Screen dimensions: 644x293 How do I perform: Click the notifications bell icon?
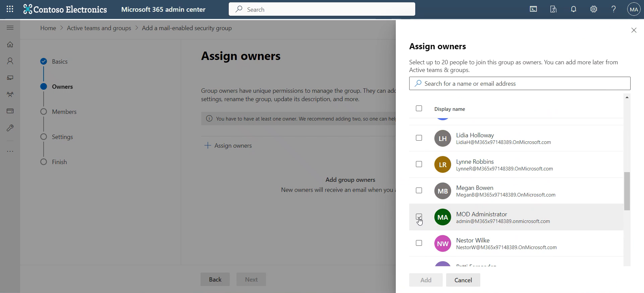click(574, 9)
